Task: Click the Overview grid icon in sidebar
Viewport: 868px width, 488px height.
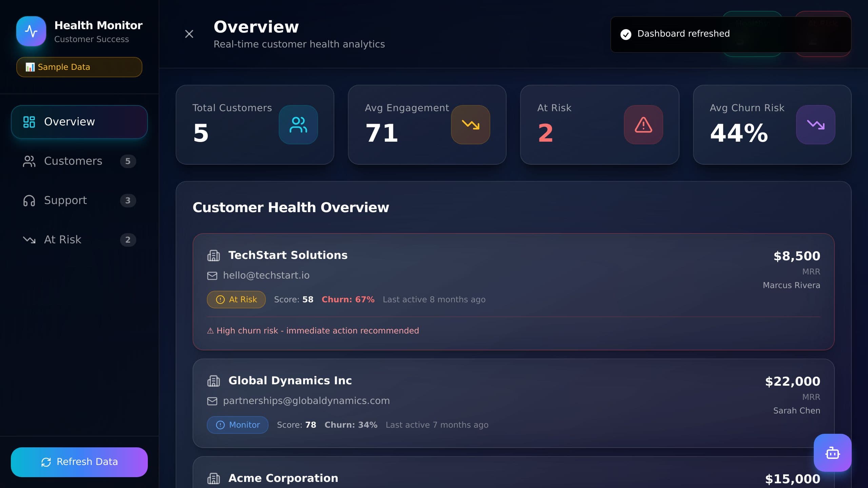Action: tap(29, 122)
